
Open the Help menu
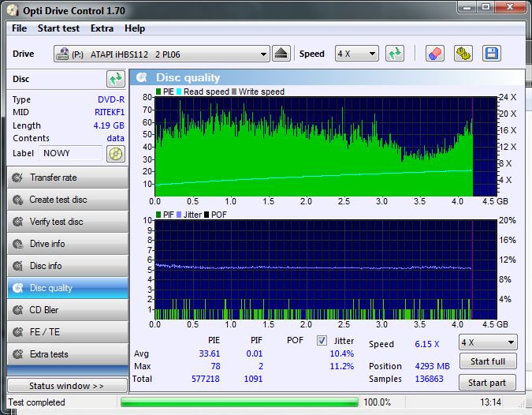click(135, 28)
